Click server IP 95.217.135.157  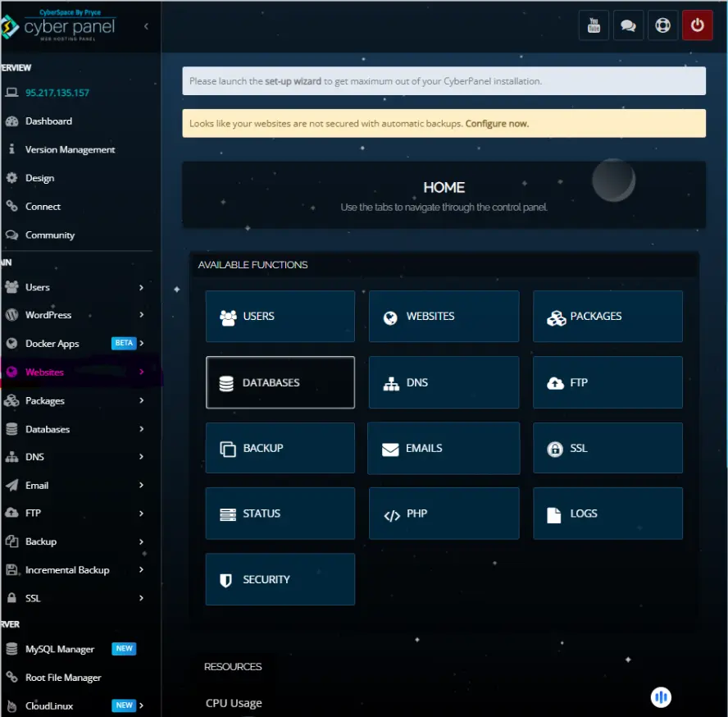[57, 93]
